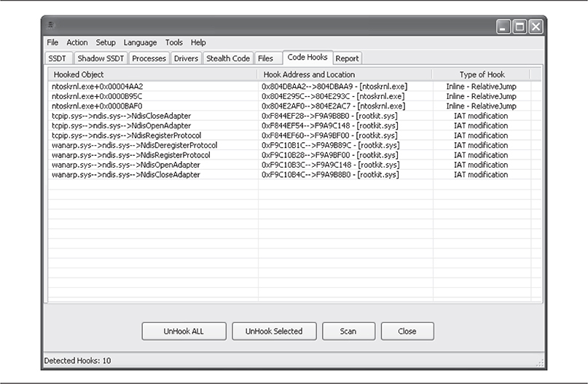Open the Report tab
The image size is (588, 384).
click(x=347, y=58)
